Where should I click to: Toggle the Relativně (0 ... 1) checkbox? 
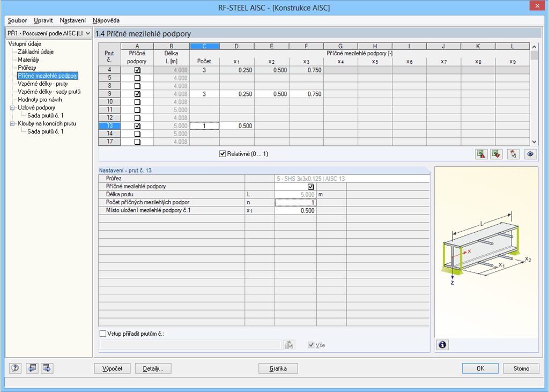click(222, 154)
